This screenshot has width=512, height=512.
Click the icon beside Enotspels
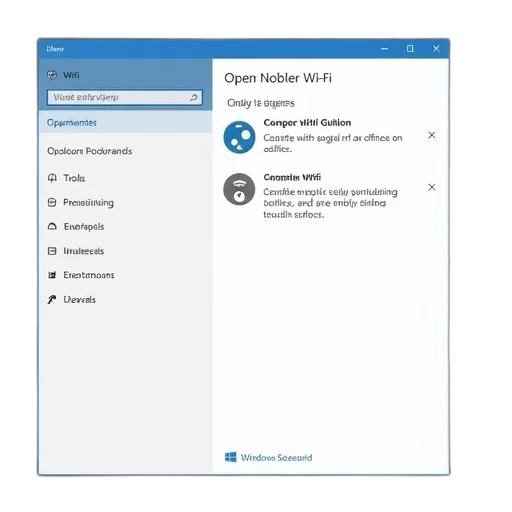tap(52, 227)
